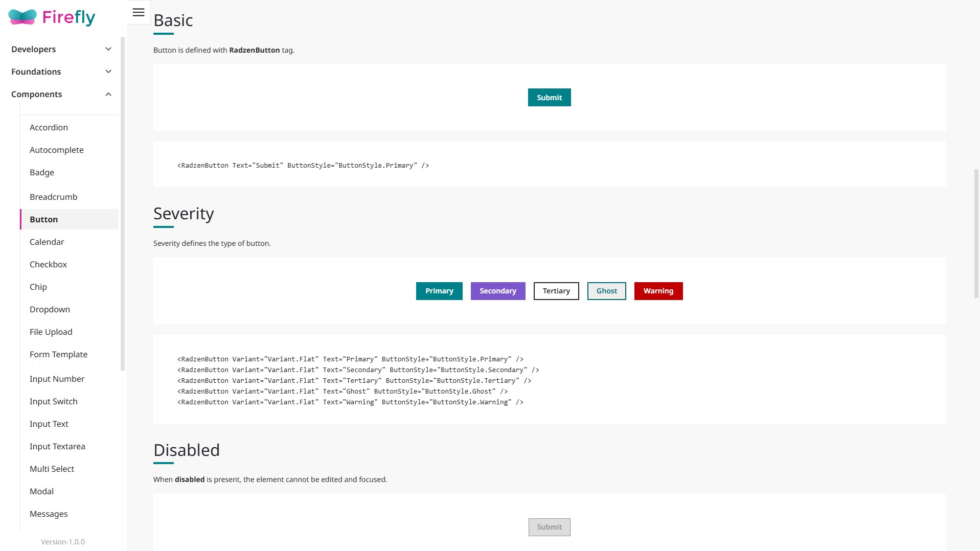Navigate to the Badge component
980x551 pixels.
(x=41, y=172)
